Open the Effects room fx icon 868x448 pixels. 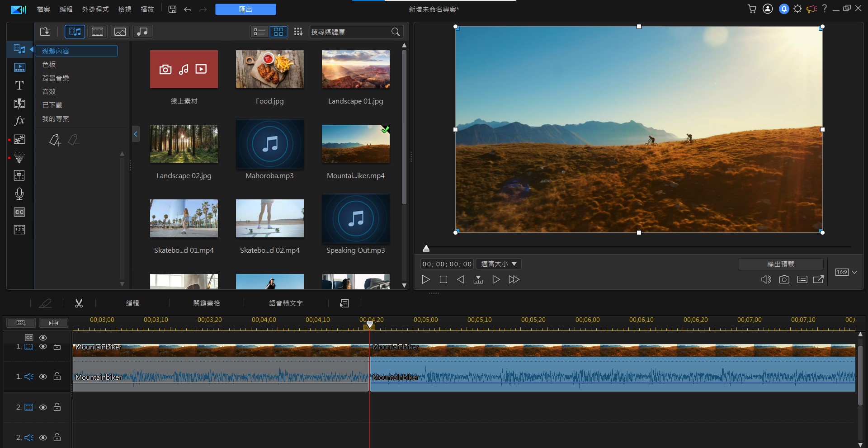tap(19, 121)
